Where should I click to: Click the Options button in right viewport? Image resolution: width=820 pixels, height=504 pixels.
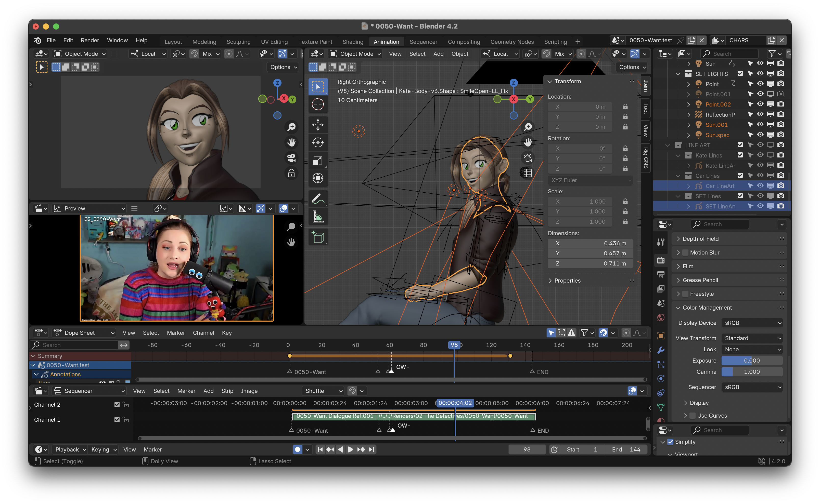coord(632,67)
